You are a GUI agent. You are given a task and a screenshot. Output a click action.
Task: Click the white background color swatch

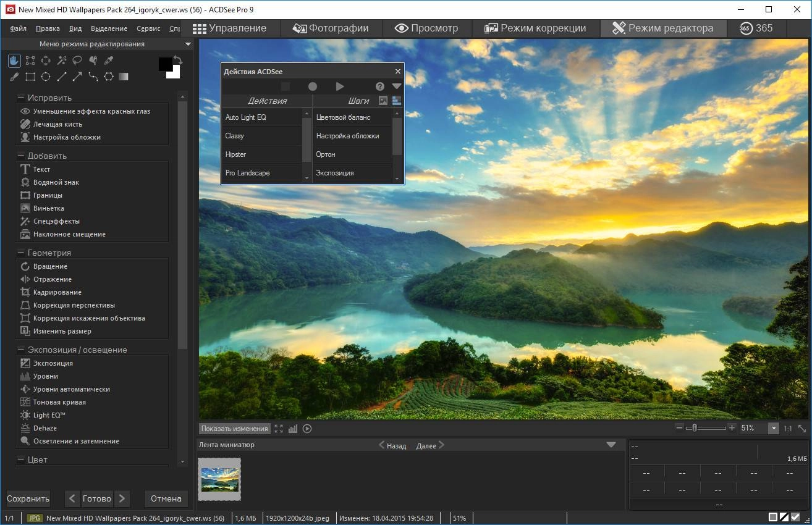tap(174, 73)
